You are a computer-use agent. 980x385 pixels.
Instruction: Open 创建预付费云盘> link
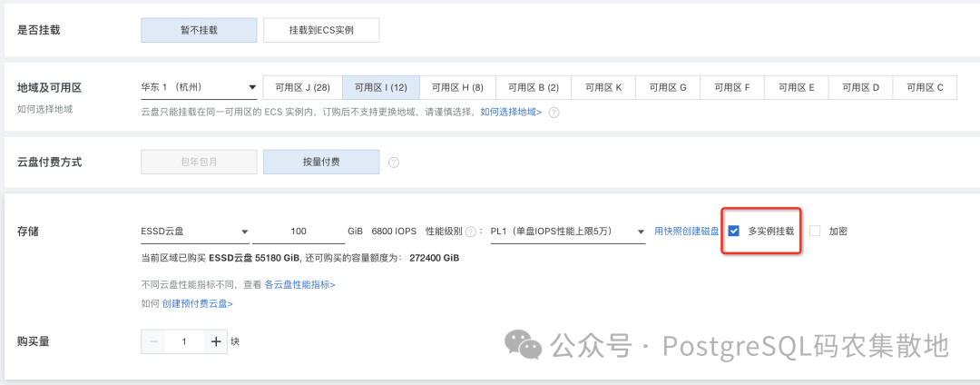coord(198,304)
